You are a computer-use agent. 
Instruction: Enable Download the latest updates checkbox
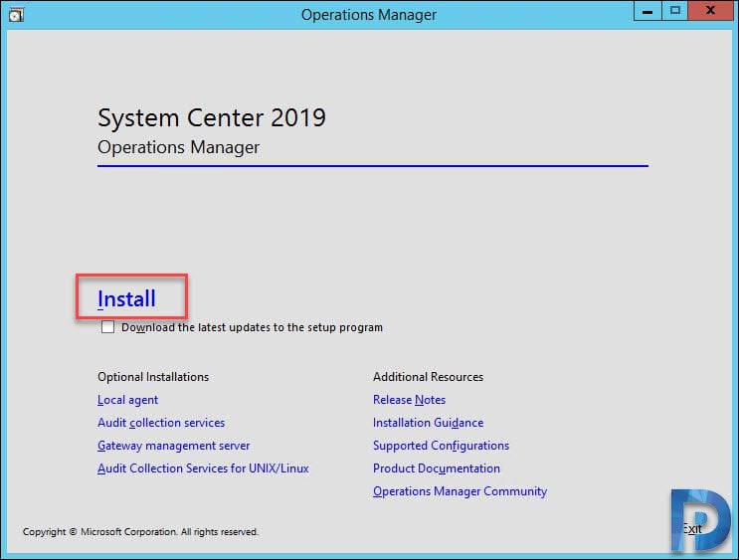tap(107, 326)
